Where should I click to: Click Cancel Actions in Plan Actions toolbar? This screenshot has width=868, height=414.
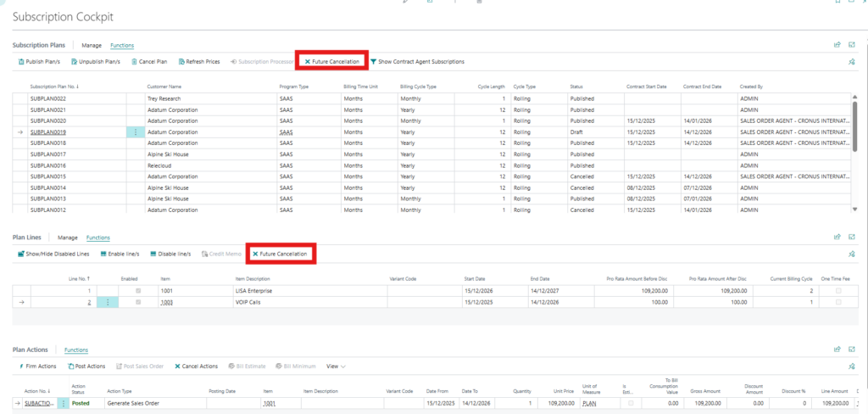(x=197, y=366)
